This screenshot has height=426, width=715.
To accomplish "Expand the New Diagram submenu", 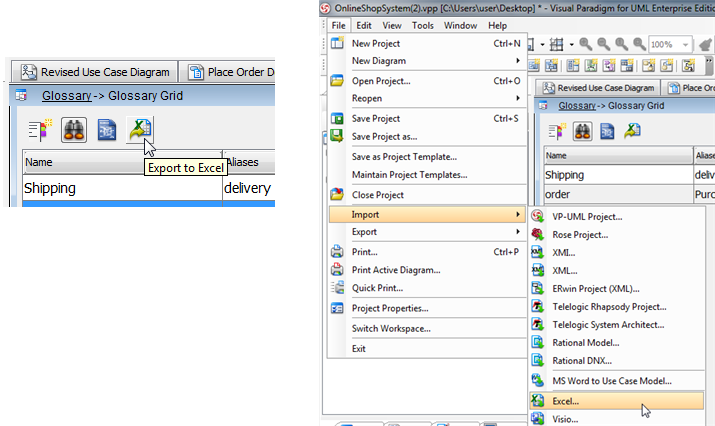I will point(427,61).
